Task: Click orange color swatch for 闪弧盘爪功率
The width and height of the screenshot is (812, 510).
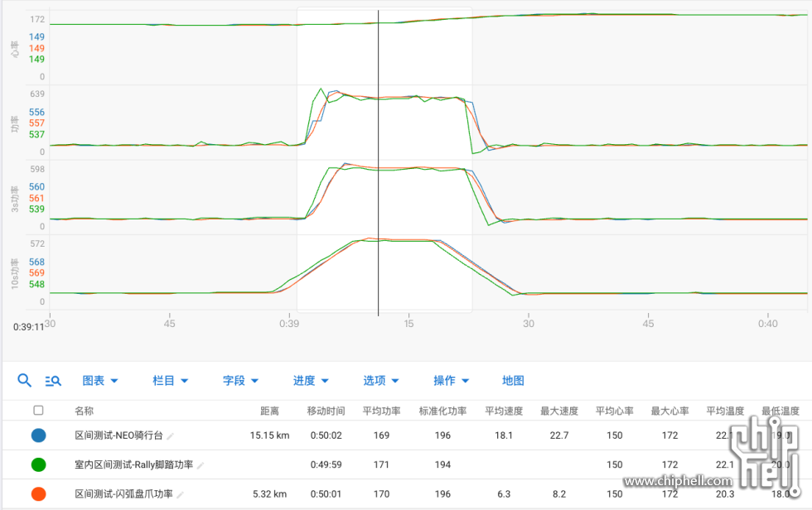Action: pos(38,494)
